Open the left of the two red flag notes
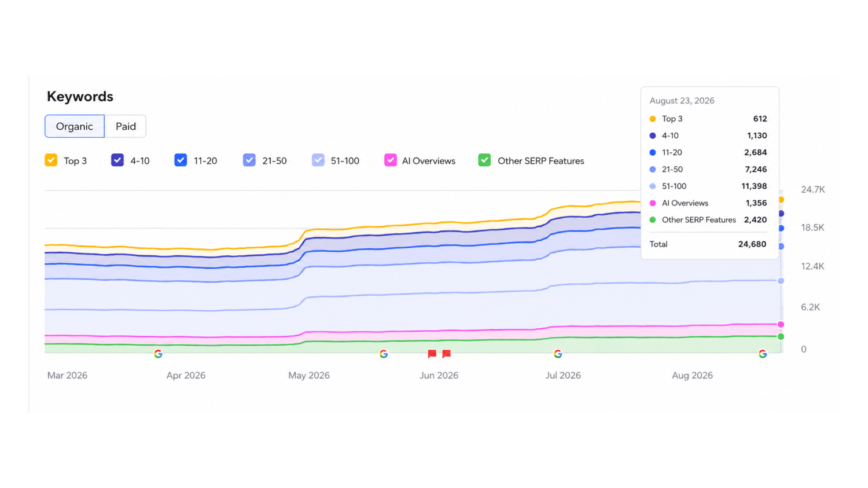The image size is (868, 488). coord(432,354)
